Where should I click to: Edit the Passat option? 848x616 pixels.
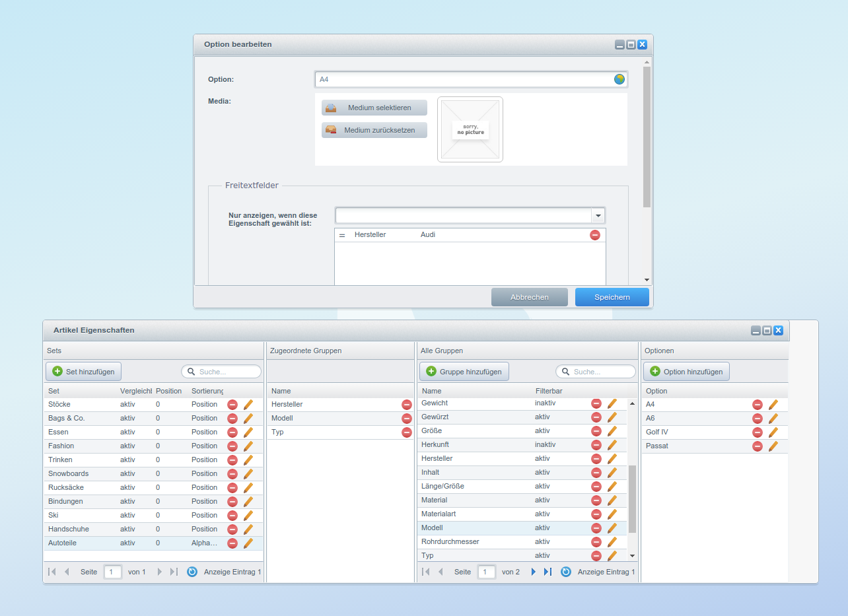pyautogui.click(x=773, y=446)
